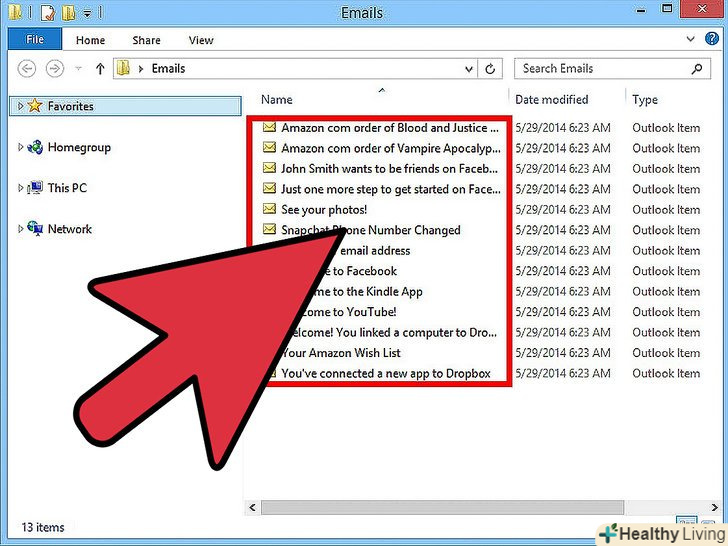Click envelope icon of John Smith email
This screenshot has width=728, height=546.
point(269,168)
